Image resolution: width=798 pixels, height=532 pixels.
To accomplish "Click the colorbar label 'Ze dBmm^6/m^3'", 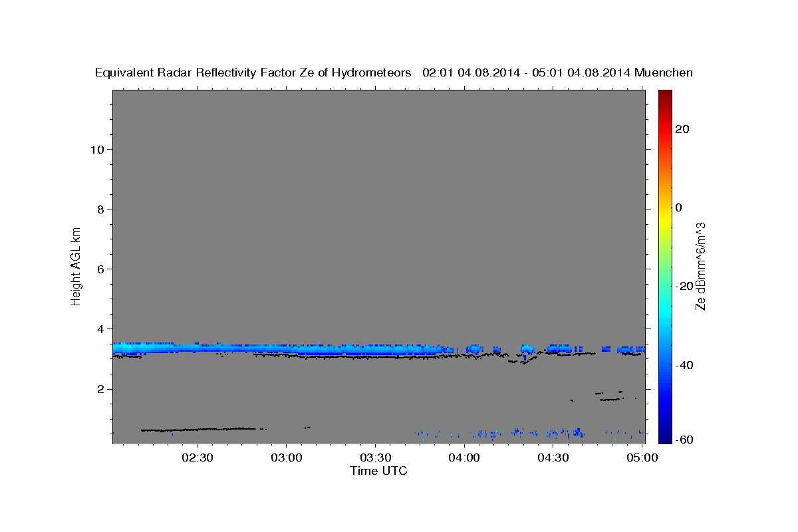I will [700, 266].
